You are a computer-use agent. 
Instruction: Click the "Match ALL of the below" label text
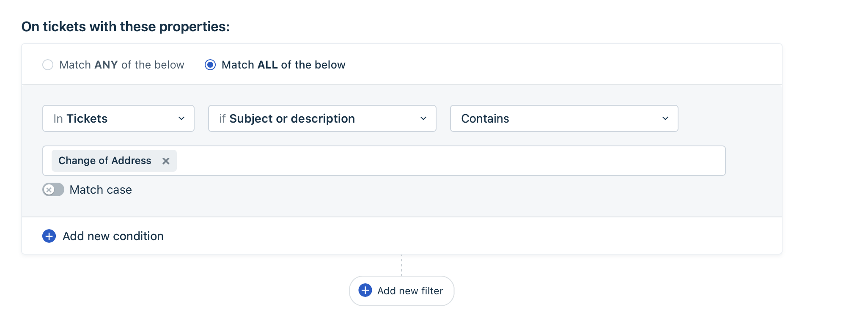coord(283,65)
